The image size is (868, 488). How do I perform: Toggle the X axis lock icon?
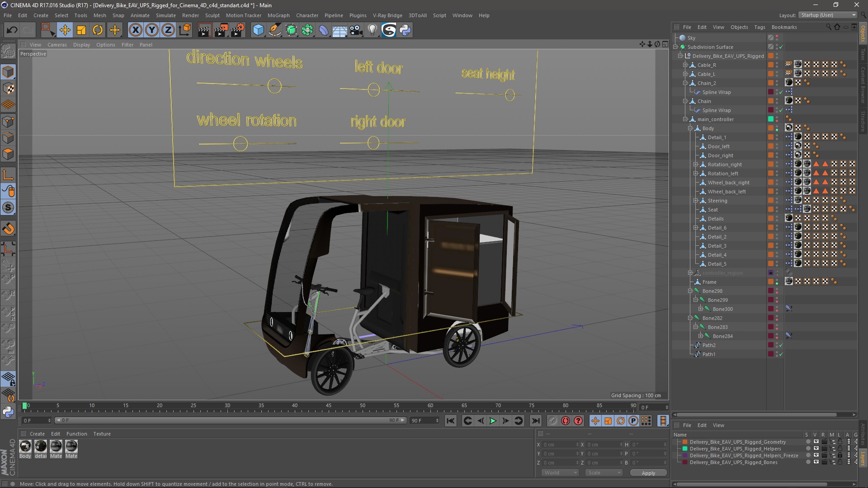pyautogui.click(x=135, y=30)
